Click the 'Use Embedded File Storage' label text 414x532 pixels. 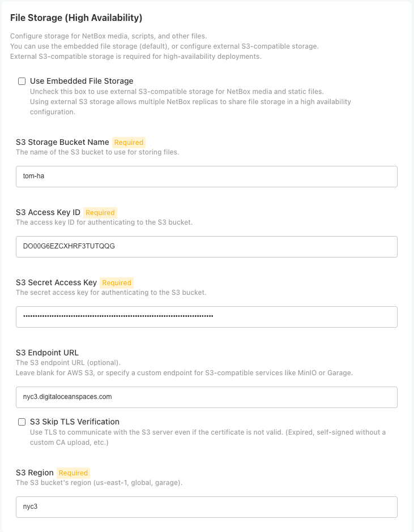[82, 81]
